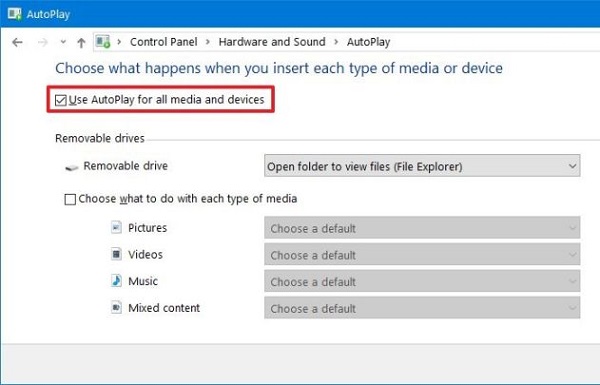Click the heading Choose what happens when you insert
600x385 pixels.
[279, 69]
